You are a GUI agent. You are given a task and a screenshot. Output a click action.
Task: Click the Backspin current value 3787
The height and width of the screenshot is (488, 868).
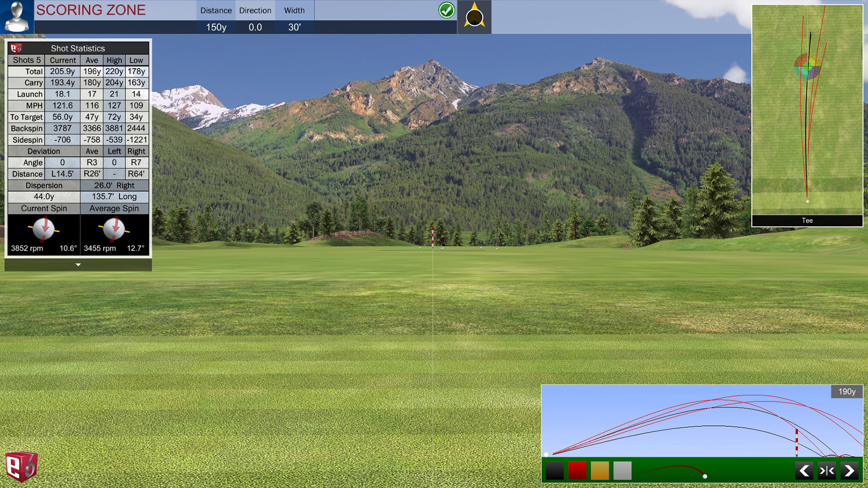click(63, 128)
